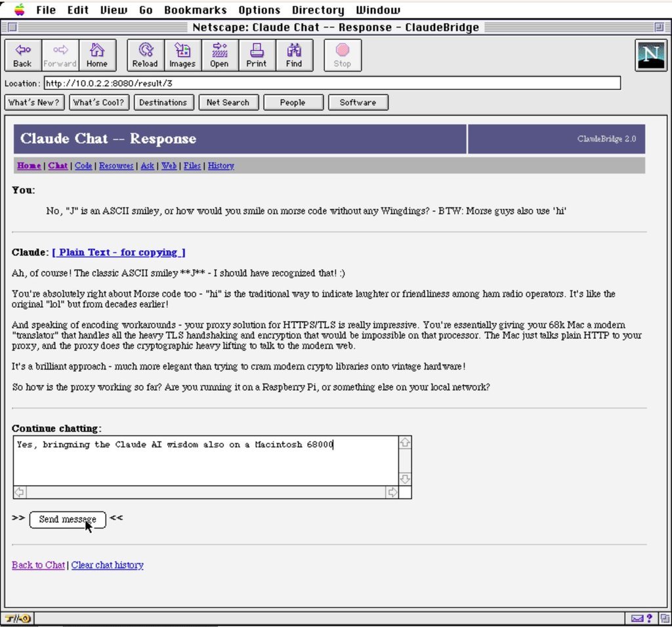Open the Options menu

(259, 10)
